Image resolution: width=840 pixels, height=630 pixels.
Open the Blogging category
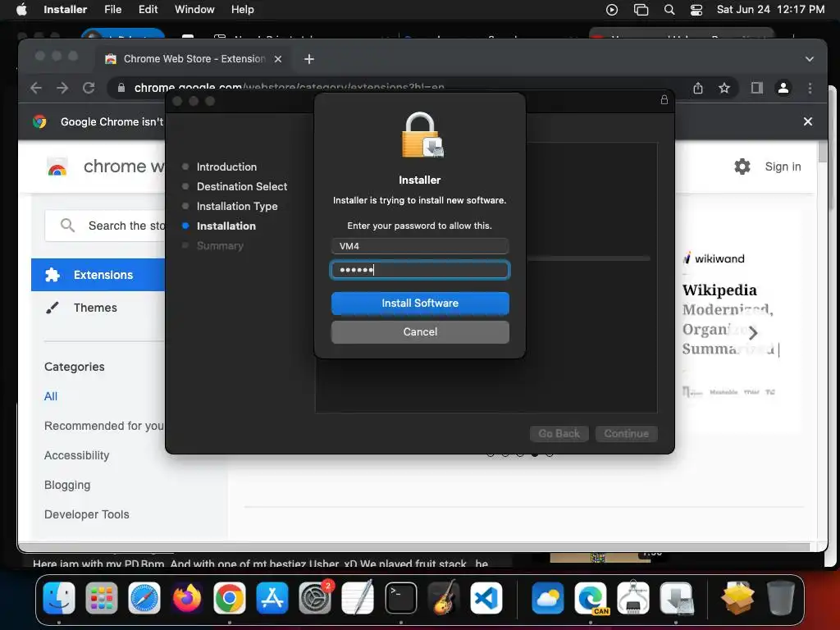(x=67, y=485)
